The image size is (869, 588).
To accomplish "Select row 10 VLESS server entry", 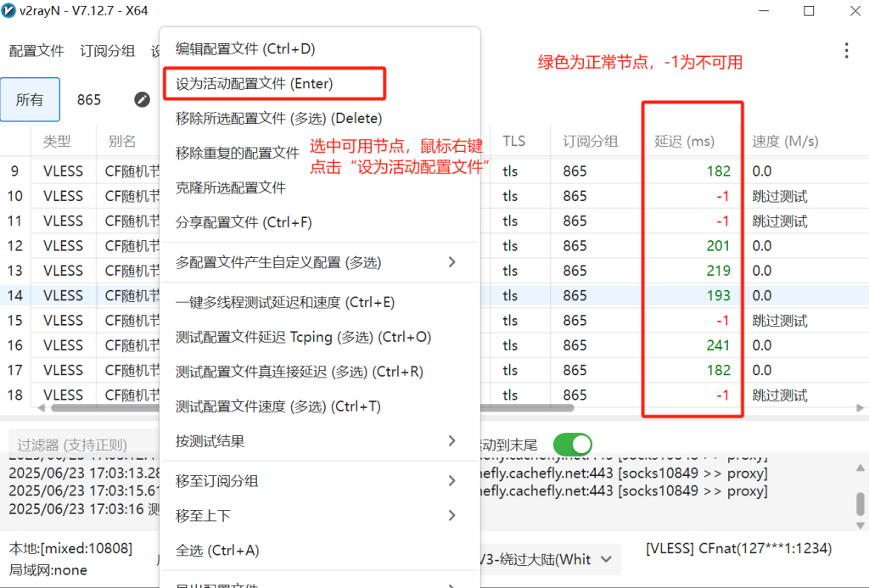I will tap(434, 196).
